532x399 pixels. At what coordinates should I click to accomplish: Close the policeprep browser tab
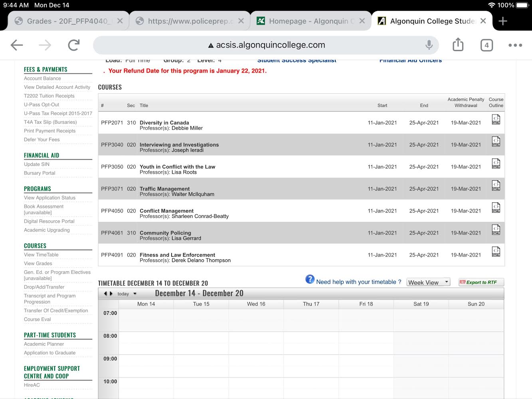click(241, 21)
